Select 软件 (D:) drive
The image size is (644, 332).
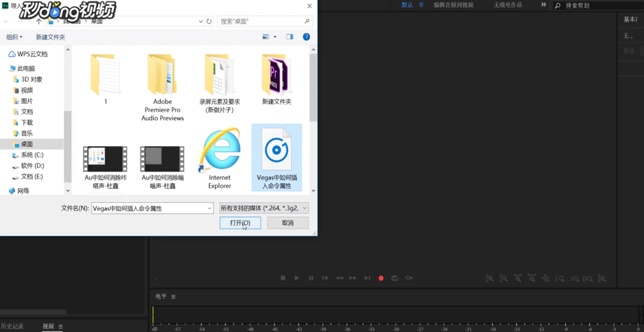(28, 166)
